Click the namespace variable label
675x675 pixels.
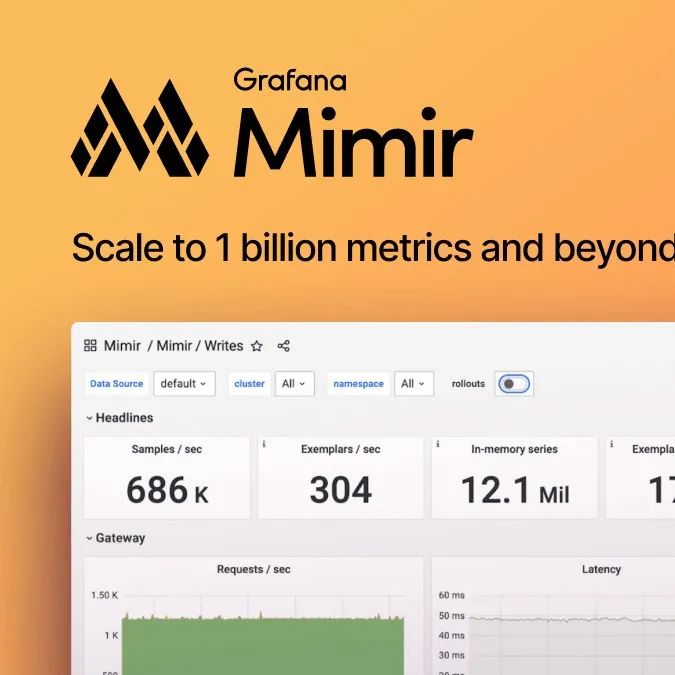pos(358,384)
